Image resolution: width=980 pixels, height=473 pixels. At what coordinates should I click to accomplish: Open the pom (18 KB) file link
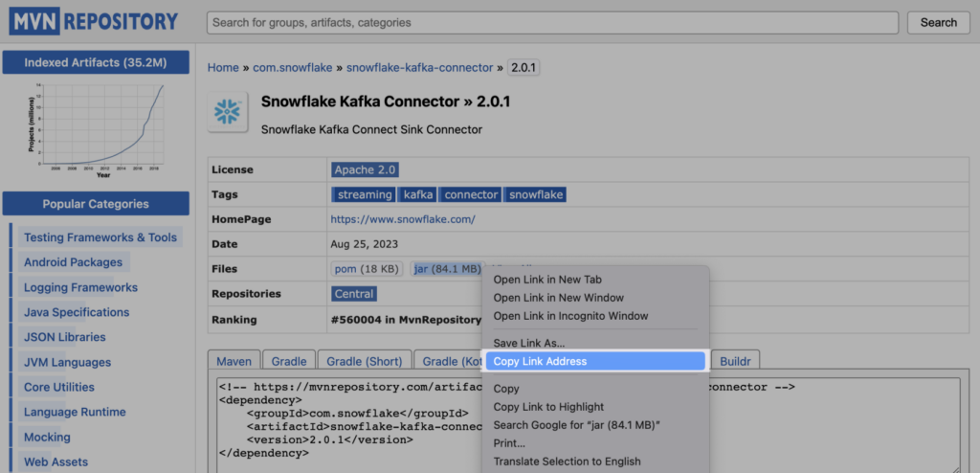coord(366,269)
